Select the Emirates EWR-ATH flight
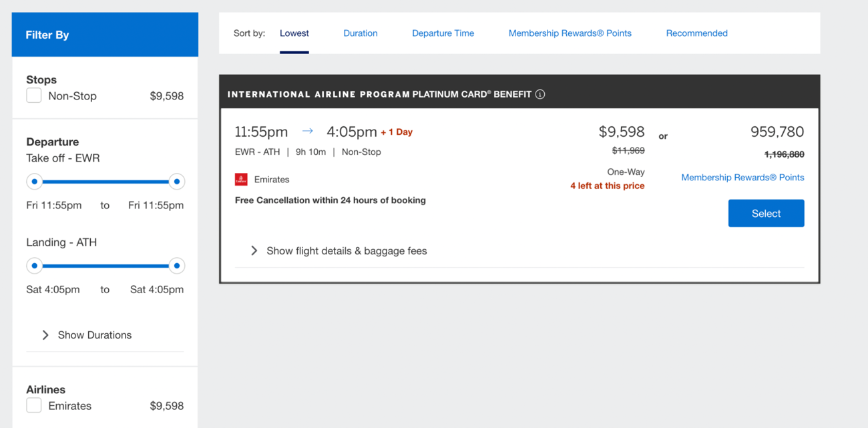The width and height of the screenshot is (868, 428). [766, 214]
